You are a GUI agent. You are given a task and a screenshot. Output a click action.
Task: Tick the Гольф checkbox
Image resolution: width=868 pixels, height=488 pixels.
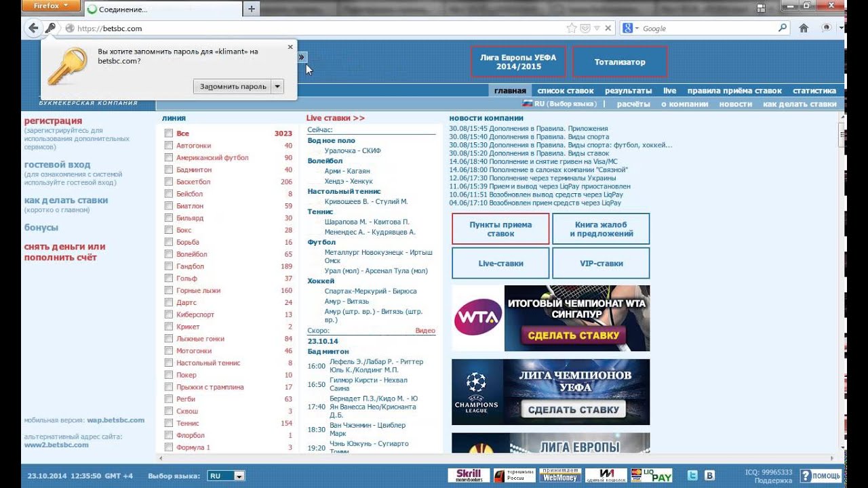[x=169, y=279]
